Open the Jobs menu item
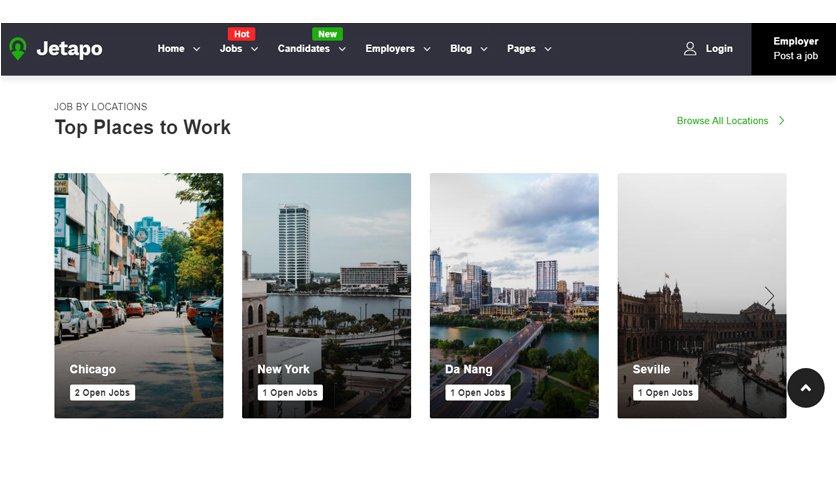Image resolution: width=836 pixels, height=484 pixels. pos(231,49)
